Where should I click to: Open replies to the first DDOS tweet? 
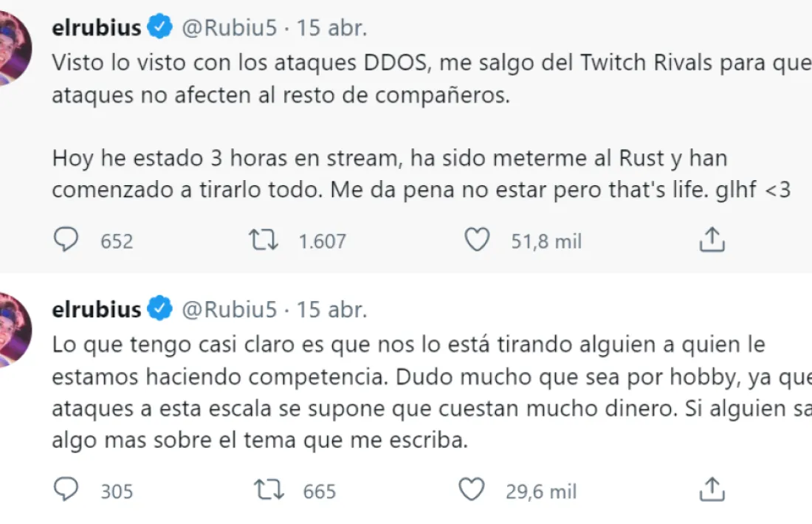66,239
